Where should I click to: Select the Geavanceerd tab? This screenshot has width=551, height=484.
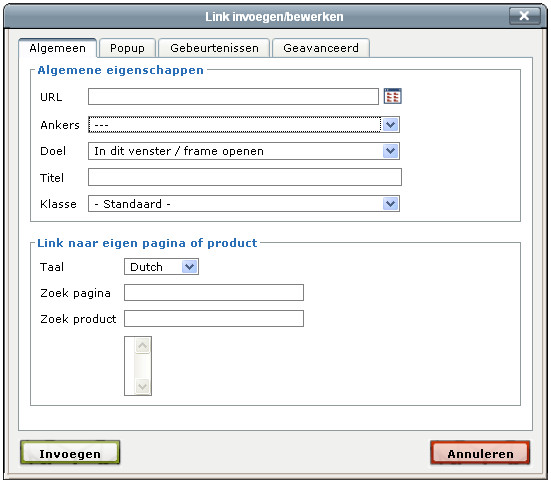[321, 48]
